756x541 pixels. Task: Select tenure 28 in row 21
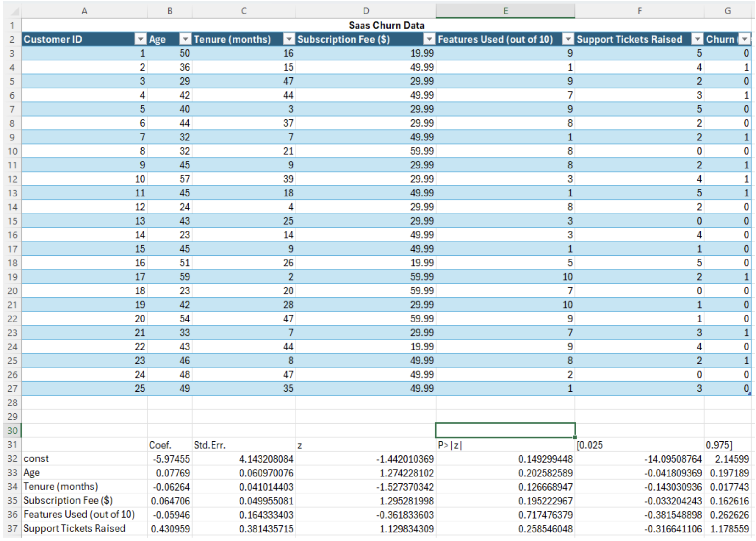point(244,305)
